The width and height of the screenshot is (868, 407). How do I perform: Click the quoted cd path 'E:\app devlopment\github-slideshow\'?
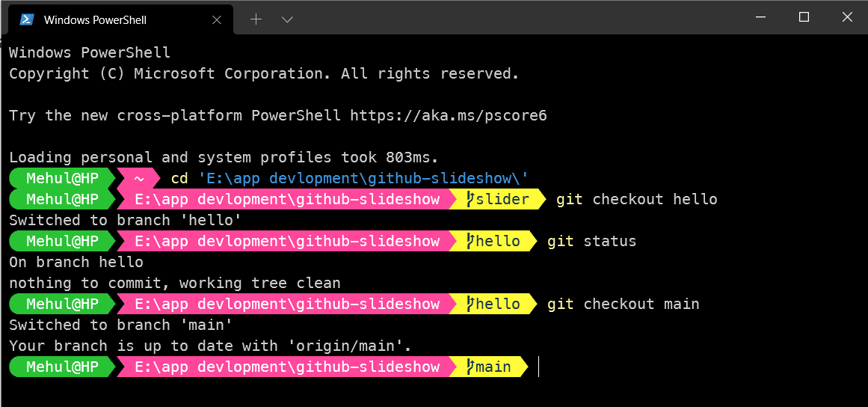point(363,178)
